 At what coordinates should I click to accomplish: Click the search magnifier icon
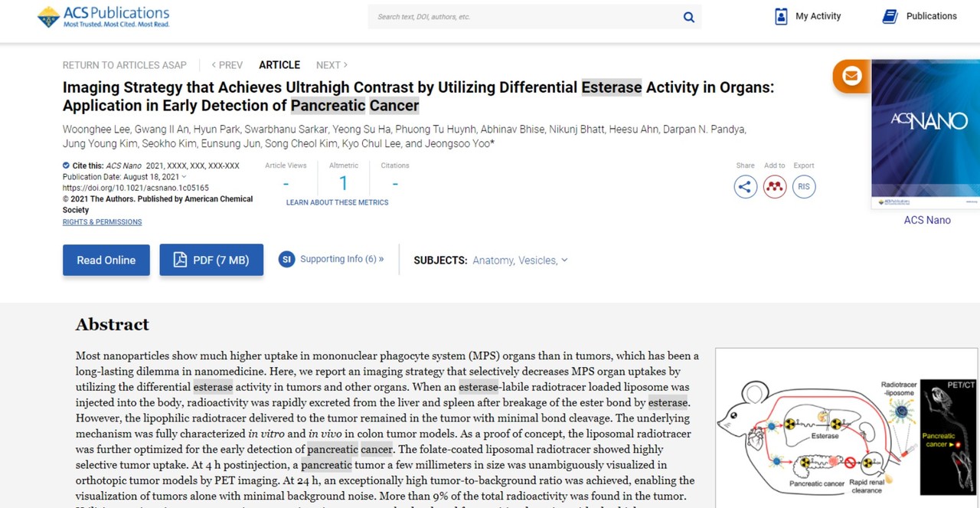pyautogui.click(x=688, y=17)
